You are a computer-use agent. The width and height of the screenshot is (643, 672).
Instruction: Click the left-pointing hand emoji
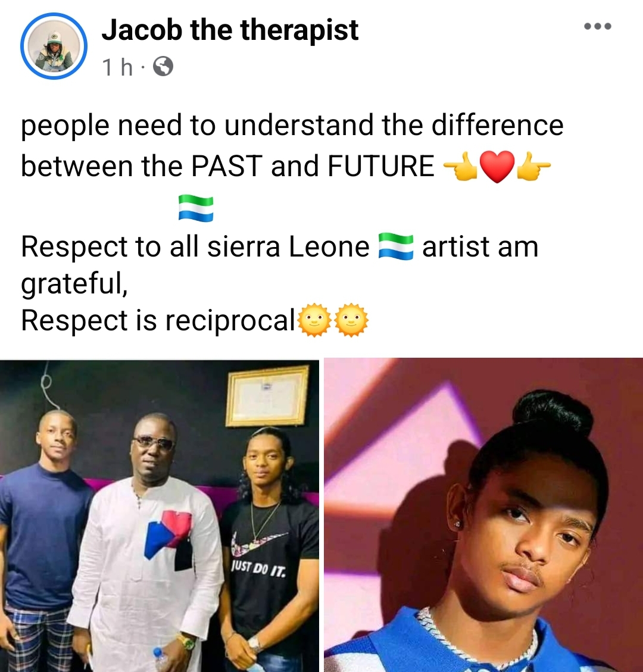(x=460, y=166)
